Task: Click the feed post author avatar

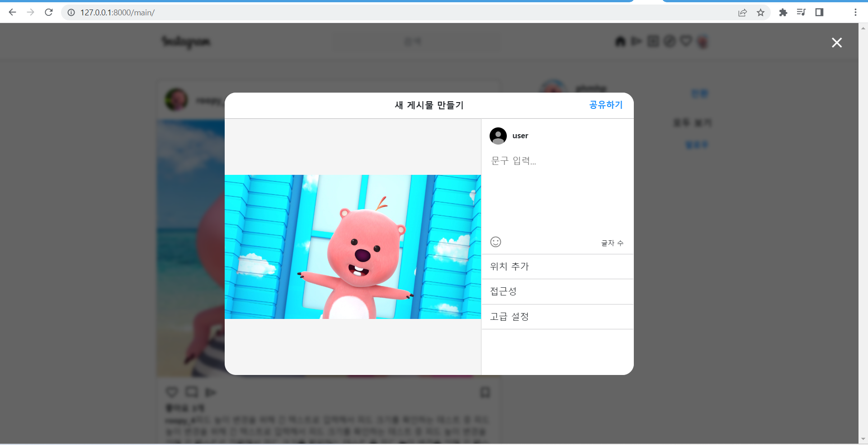Action: [x=176, y=99]
